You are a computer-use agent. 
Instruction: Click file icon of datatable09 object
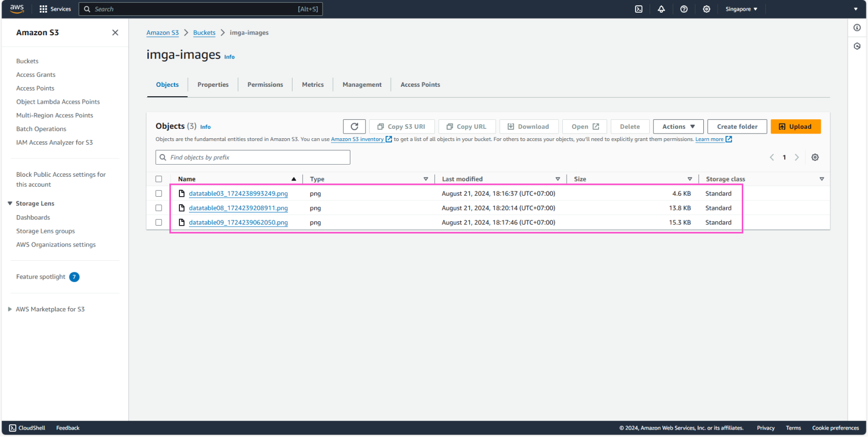click(x=181, y=222)
